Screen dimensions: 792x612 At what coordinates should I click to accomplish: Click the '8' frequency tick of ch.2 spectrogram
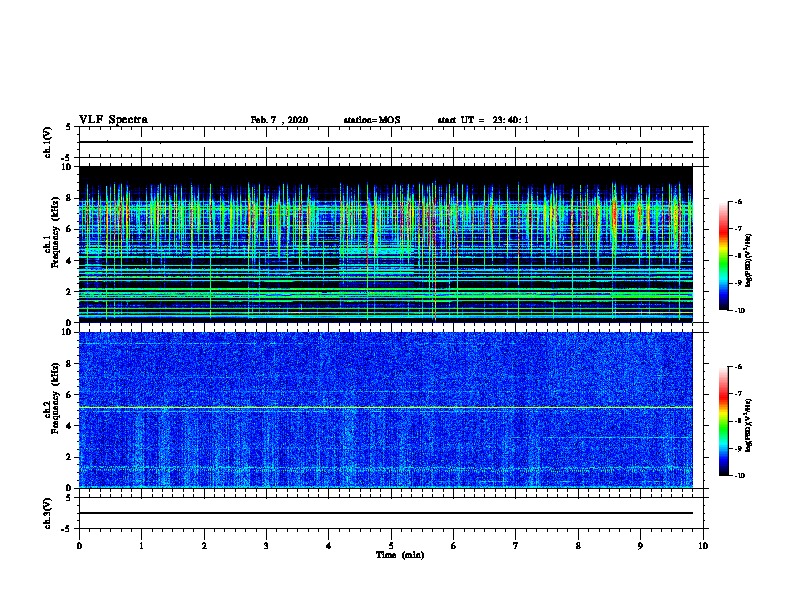pyautogui.click(x=69, y=364)
